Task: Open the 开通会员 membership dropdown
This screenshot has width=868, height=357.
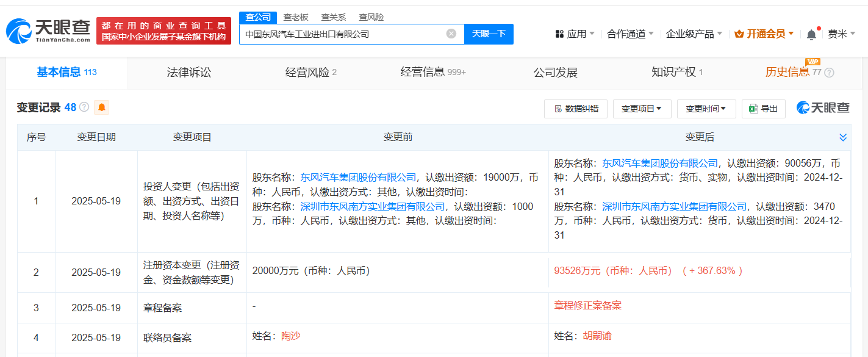Action: (764, 34)
